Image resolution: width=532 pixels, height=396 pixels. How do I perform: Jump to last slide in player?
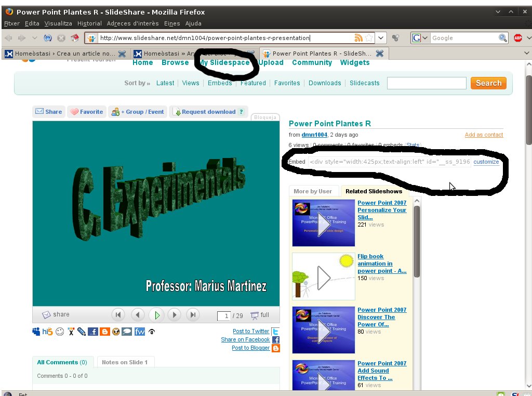pos(193,315)
